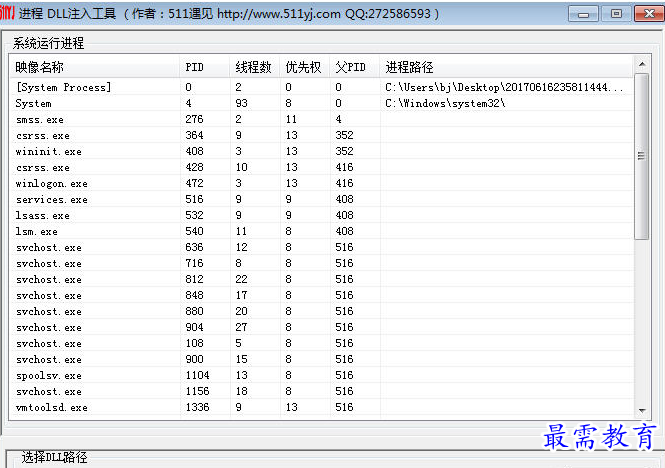Click the 优先权 column header
Screen dimensions: 665x468
tap(303, 67)
